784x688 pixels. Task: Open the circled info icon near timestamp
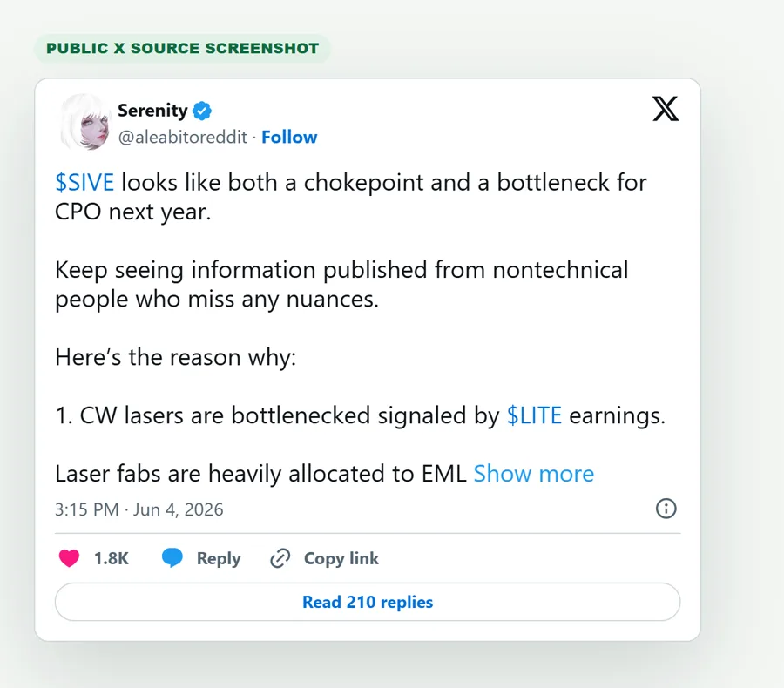[666, 509]
